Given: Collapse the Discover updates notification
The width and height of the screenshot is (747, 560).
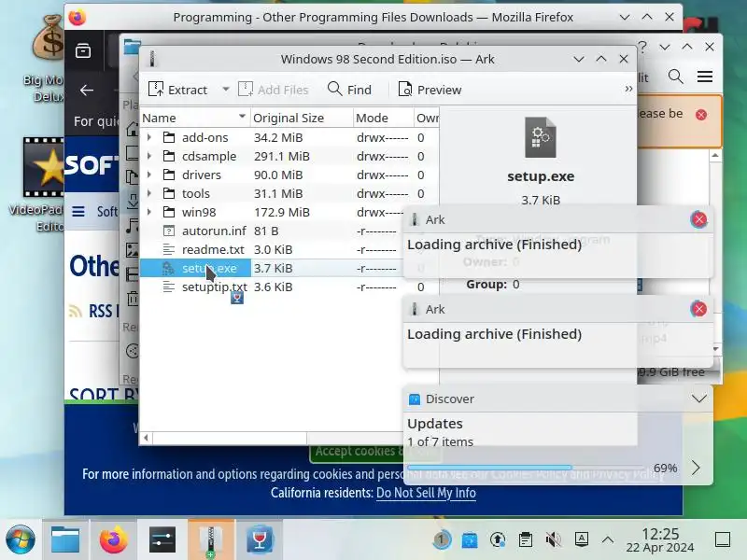Looking at the screenshot, I should pyautogui.click(x=698, y=399).
